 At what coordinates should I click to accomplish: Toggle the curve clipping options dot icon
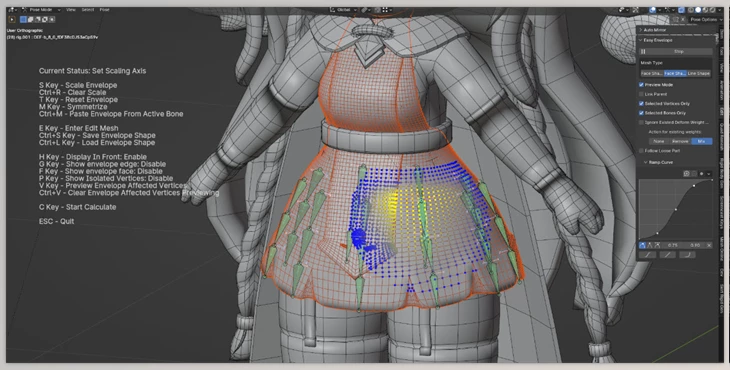pyautogui.click(x=702, y=174)
